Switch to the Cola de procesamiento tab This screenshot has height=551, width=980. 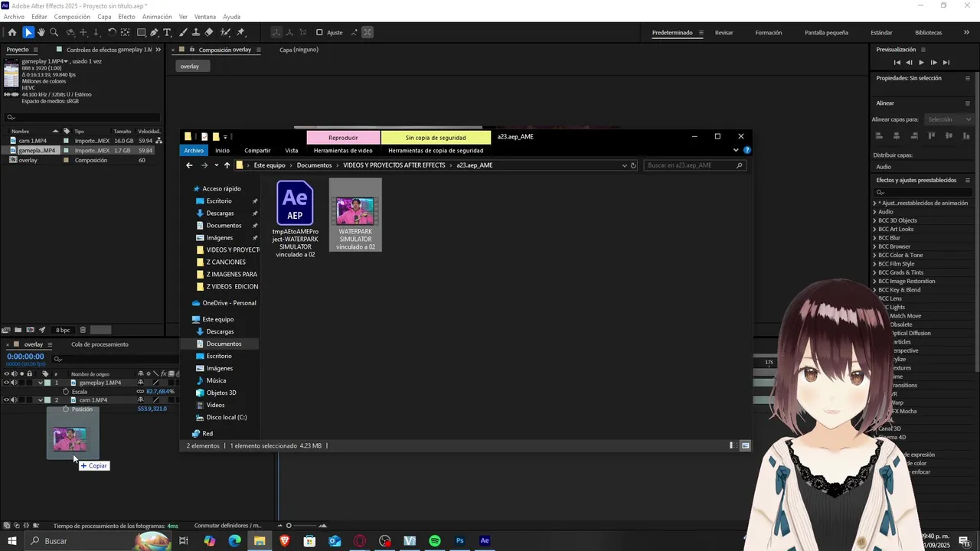100,344
